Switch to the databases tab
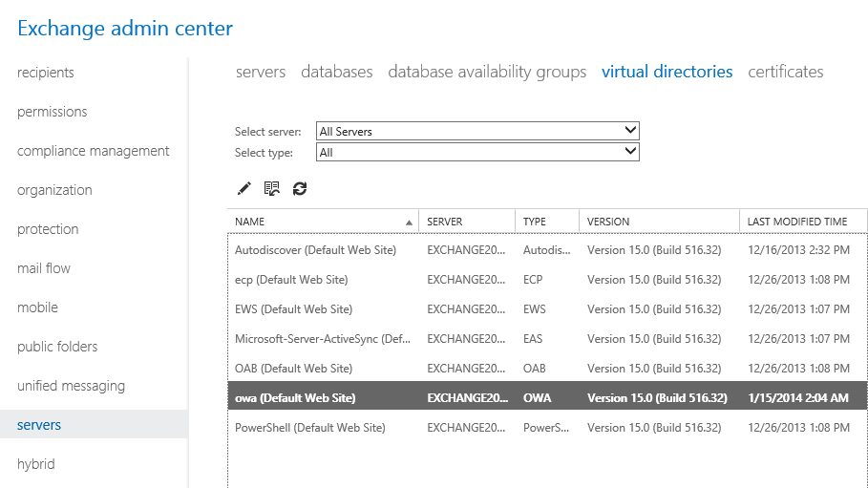 336,72
